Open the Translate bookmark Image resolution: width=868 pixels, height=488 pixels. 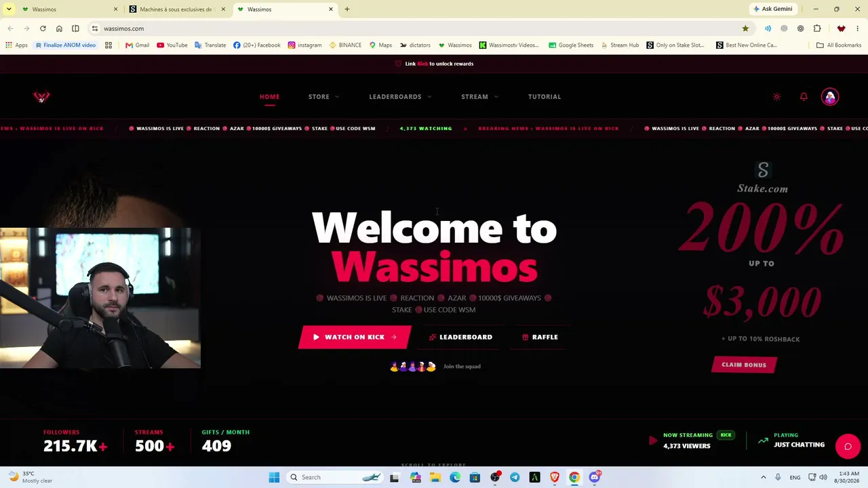(x=210, y=45)
